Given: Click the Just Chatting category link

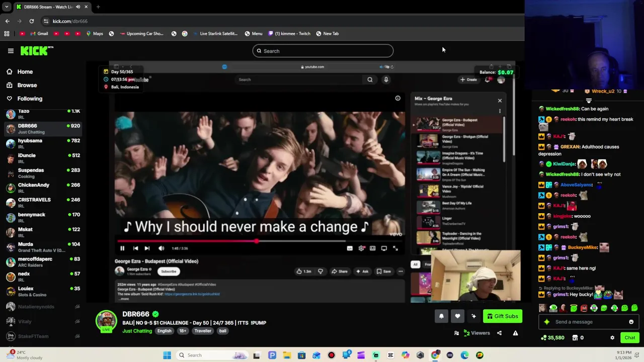Looking at the screenshot, I should (x=137, y=331).
